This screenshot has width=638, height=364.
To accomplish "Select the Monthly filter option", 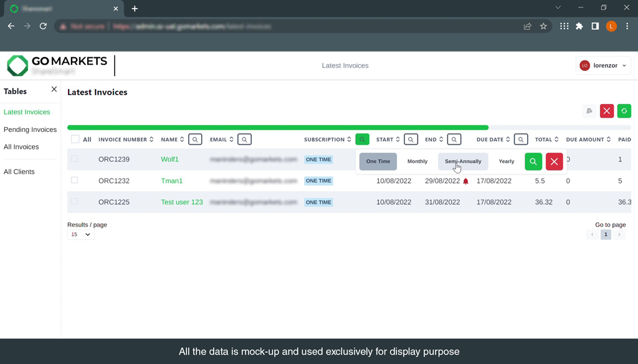I will coord(417,161).
